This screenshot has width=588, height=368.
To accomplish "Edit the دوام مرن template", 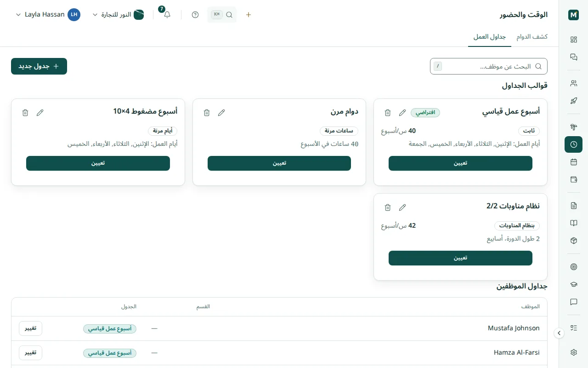I will 221,113.
